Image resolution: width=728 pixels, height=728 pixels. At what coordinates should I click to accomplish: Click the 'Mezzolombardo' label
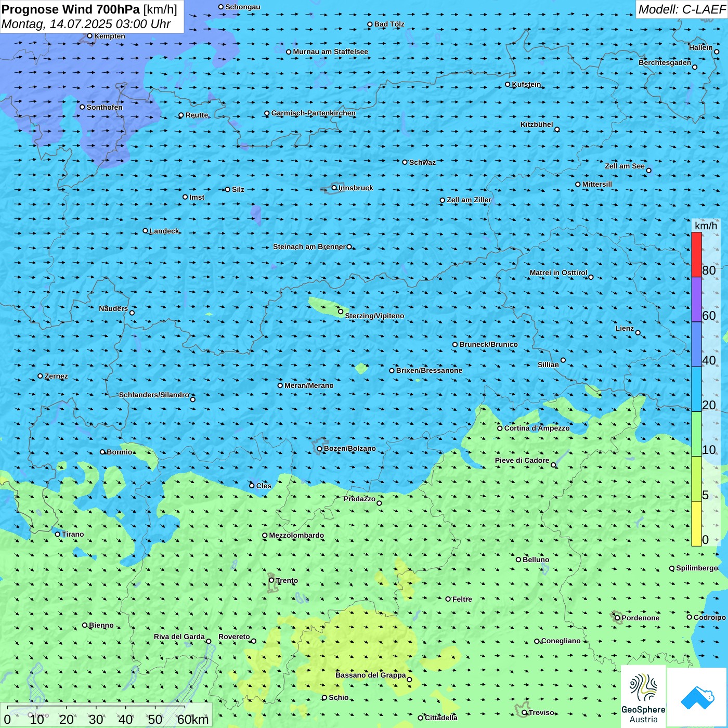tap(296, 535)
